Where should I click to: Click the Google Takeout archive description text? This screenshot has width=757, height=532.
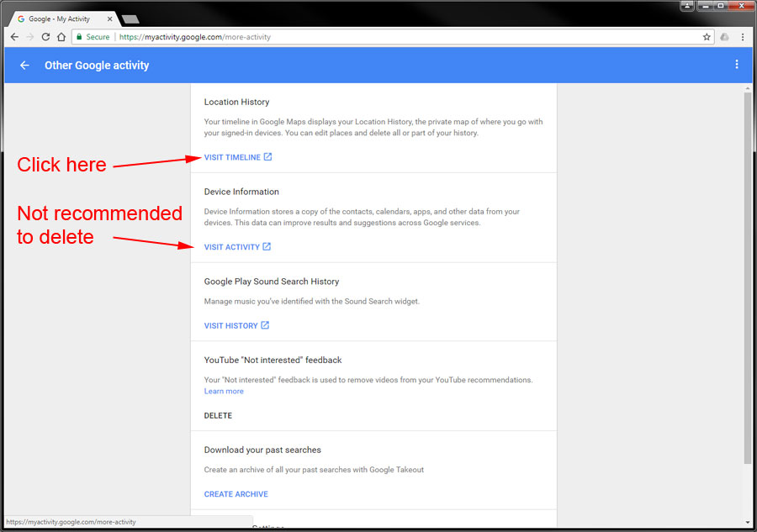tap(314, 470)
